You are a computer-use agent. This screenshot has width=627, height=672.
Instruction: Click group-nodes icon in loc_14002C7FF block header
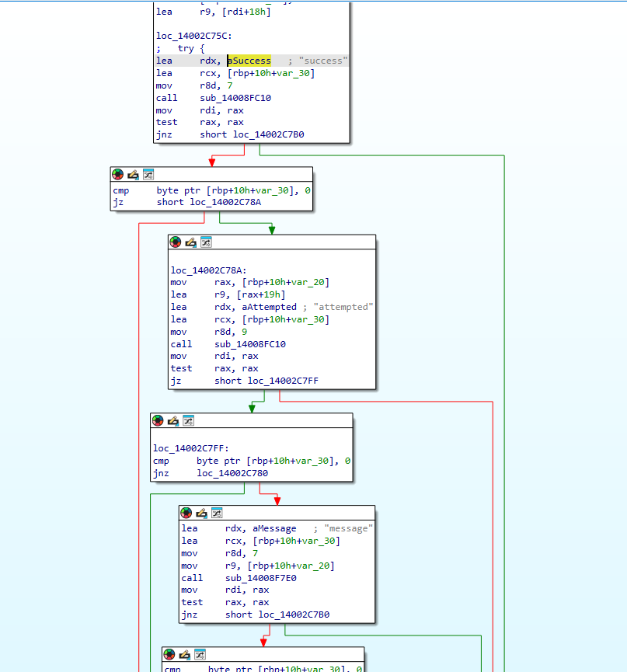189,421
